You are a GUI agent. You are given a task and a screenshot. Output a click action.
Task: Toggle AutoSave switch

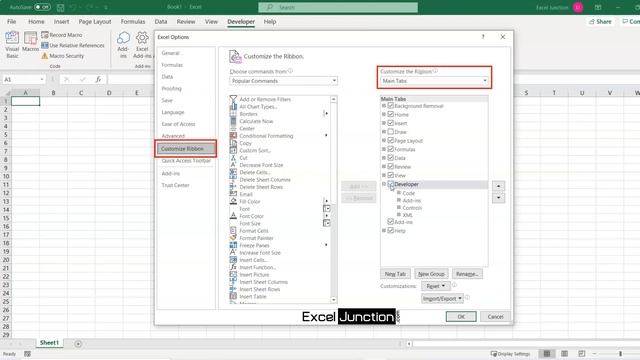[42, 7]
